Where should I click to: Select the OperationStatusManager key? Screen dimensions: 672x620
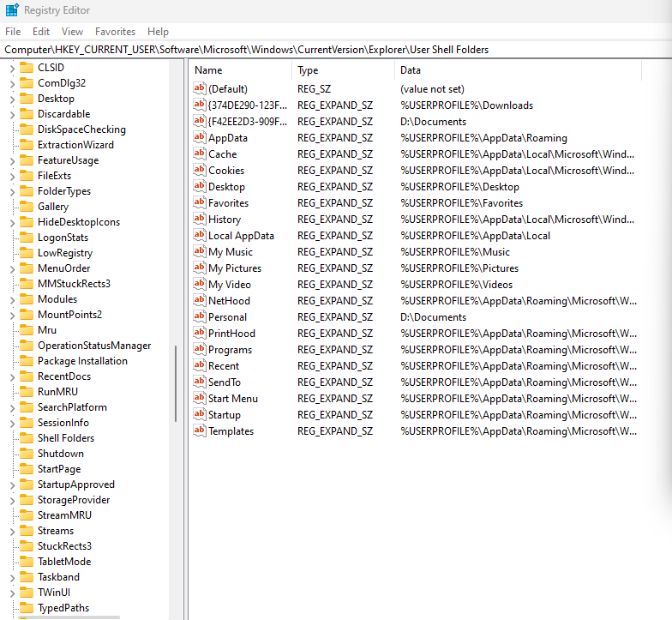coord(94,345)
